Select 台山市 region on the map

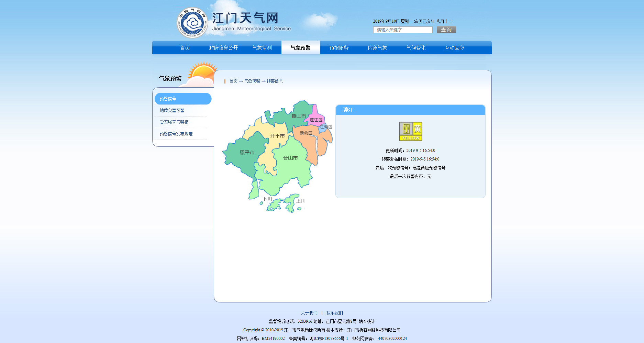pyautogui.click(x=290, y=162)
